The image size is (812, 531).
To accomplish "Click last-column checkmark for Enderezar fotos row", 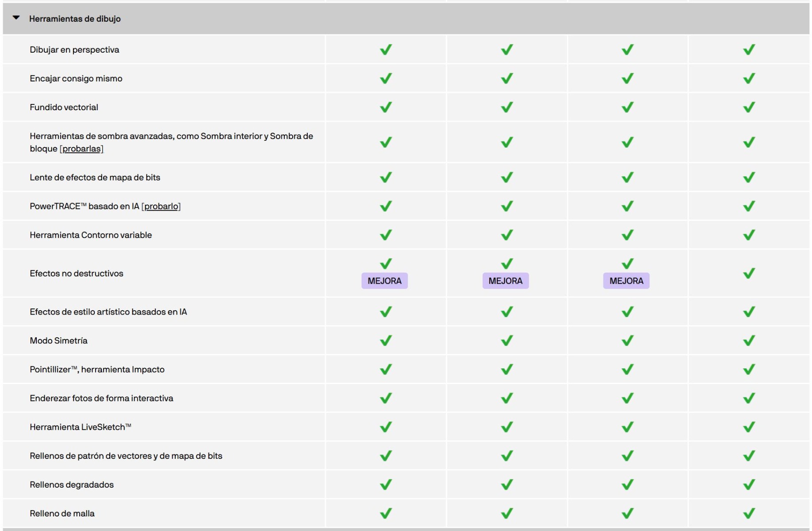I will 749,398.
